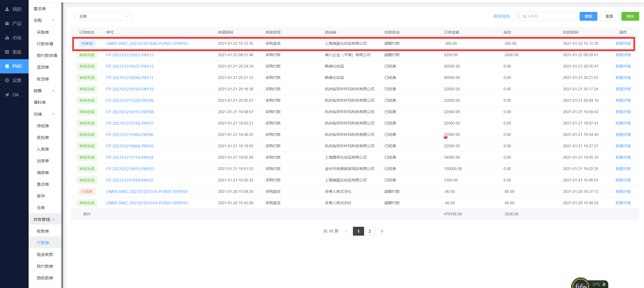Click the blue 搜索 button
The height and width of the screenshot is (288, 644).
pyautogui.click(x=588, y=16)
